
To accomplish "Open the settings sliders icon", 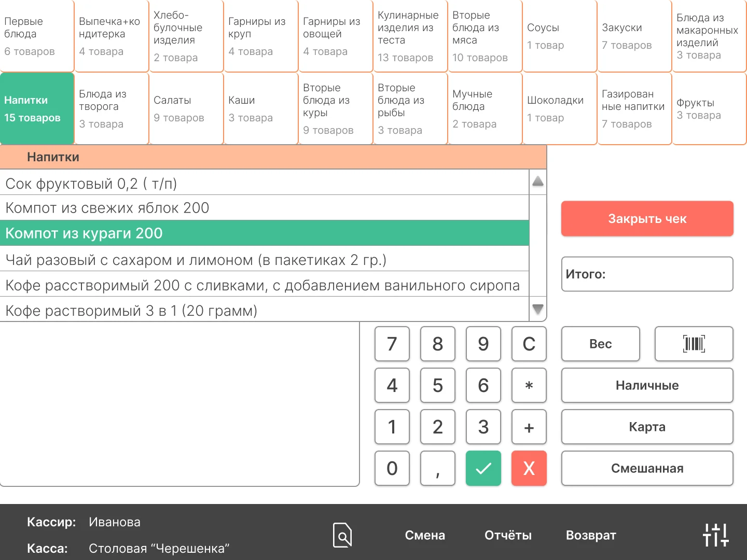I will (x=716, y=535).
